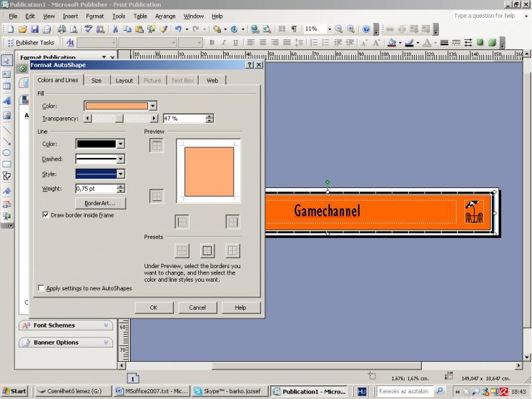Open the line Style dropdown
The image size is (532, 399).
coord(120,174)
